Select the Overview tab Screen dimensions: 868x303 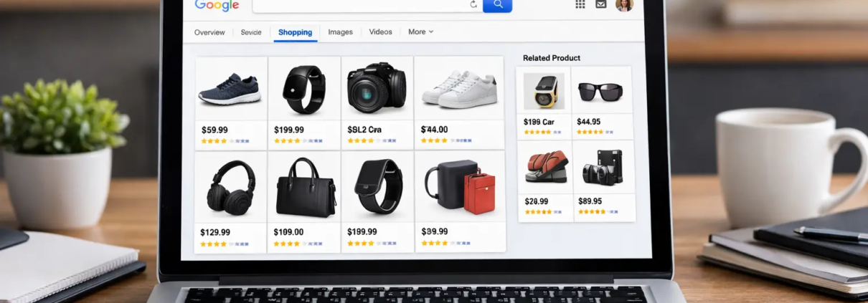pyautogui.click(x=209, y=32)
